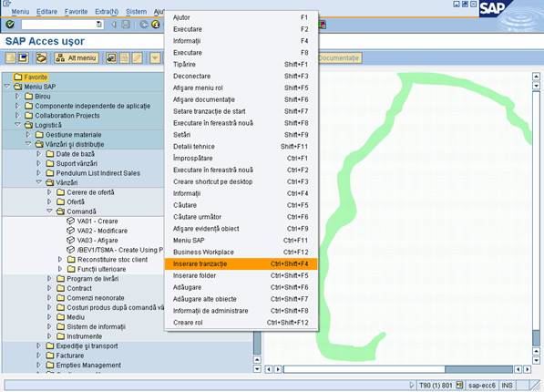Click the Documentație button
The width and height of the screenshot is (544, 392).
pos(341,58)
